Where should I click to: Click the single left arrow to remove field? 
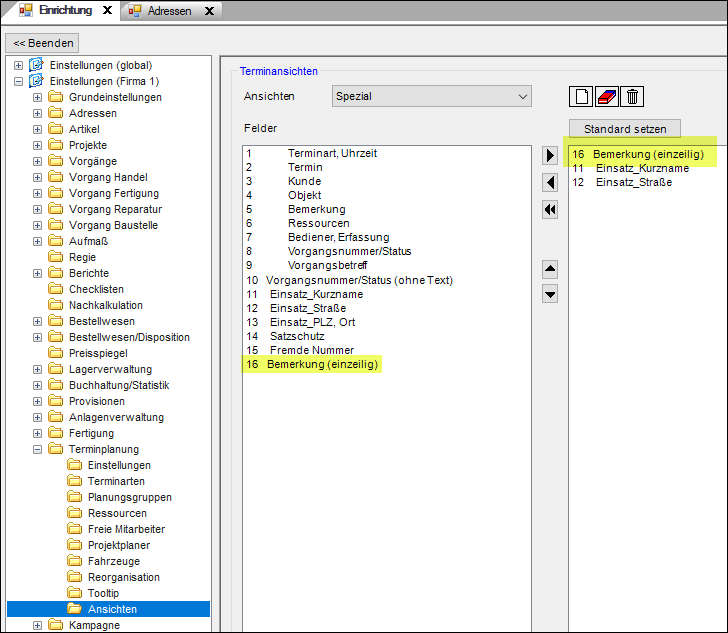click(x=550, y=182)
